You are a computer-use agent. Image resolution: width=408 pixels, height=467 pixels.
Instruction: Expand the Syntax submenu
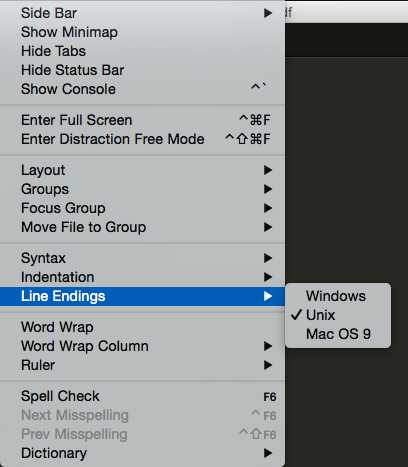pyautogui.click(x=142, y=258)
